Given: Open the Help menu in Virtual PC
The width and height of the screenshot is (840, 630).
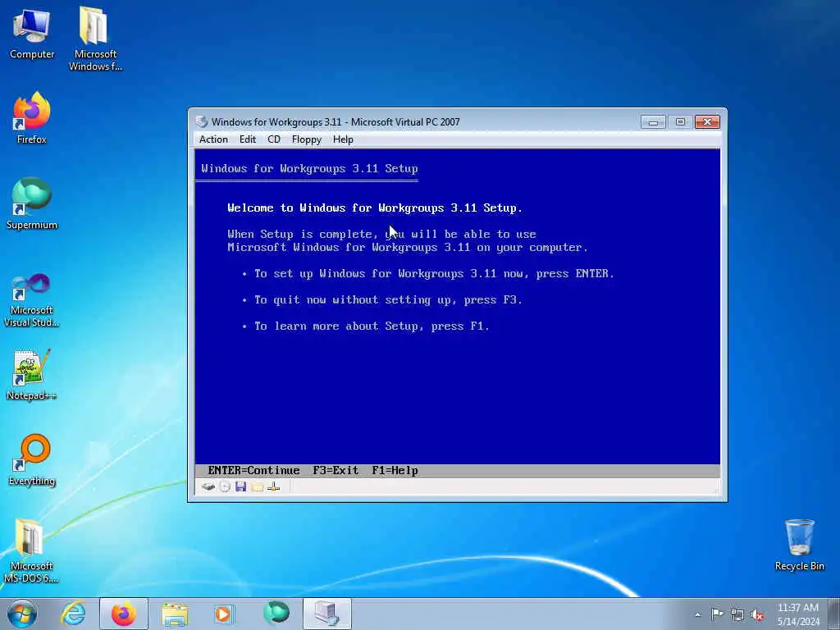Looking at the screenshot, I should (343, 139).
